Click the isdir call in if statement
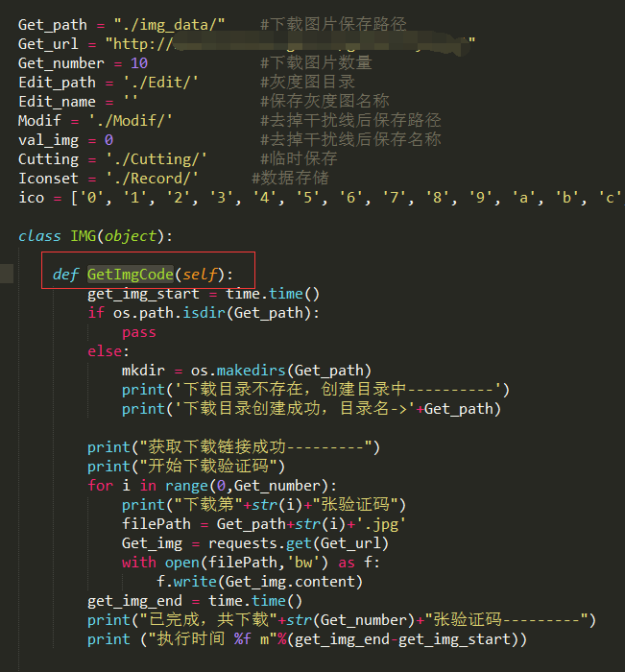625x672 pixels. (x=204, y=313)
